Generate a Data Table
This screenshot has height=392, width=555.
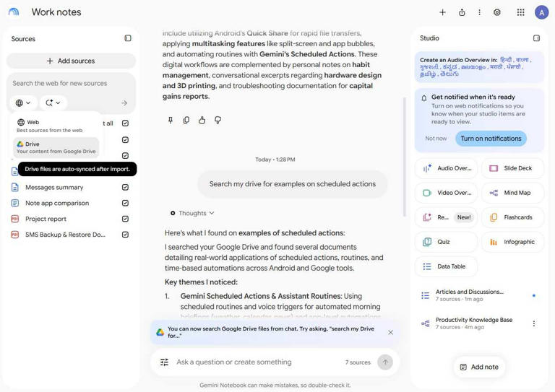pos(446,266)
